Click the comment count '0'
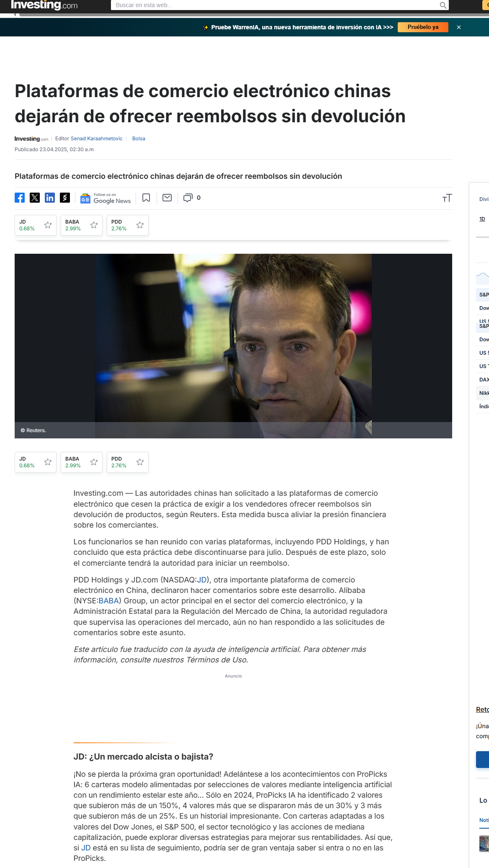This screenshot has height=868, width=489. coord(198,198)
